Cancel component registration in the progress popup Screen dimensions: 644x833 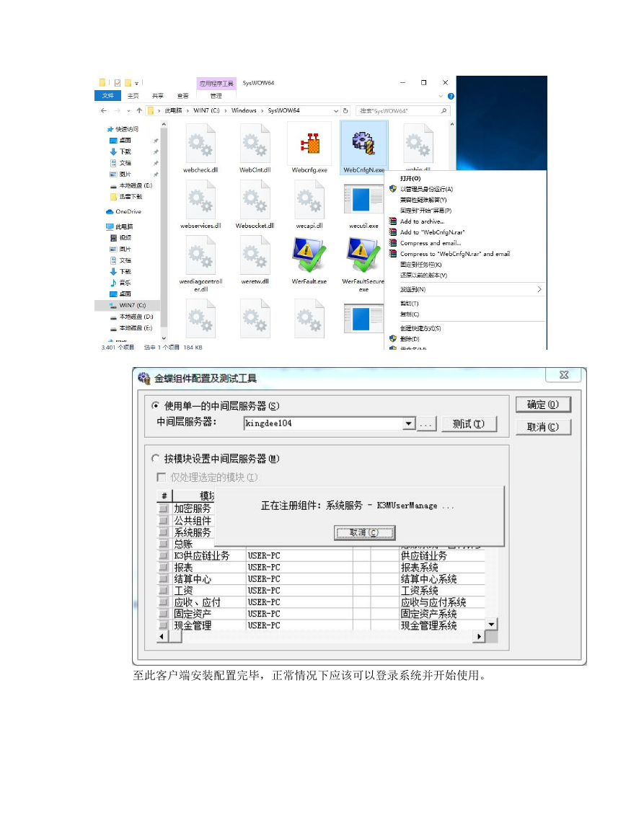click(x=364, y=532)
